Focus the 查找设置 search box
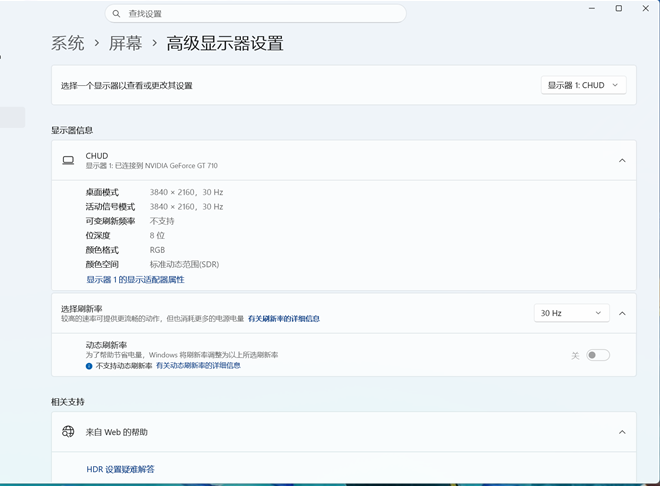 pos(255,13)
